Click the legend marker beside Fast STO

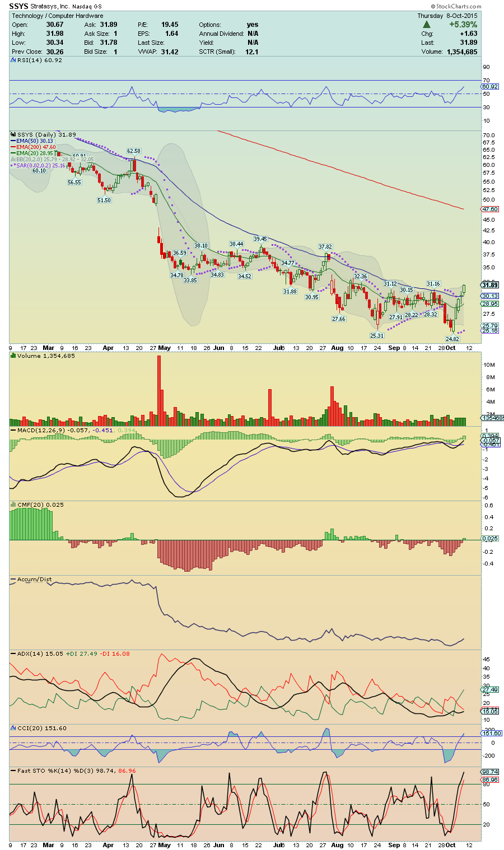click(x=13, y=770)
